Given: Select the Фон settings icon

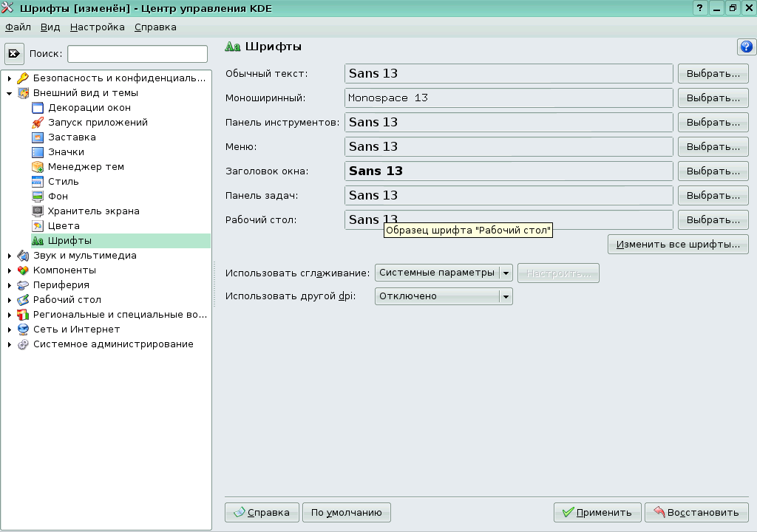Looking at the screenshot, I should tap(38, 196).
